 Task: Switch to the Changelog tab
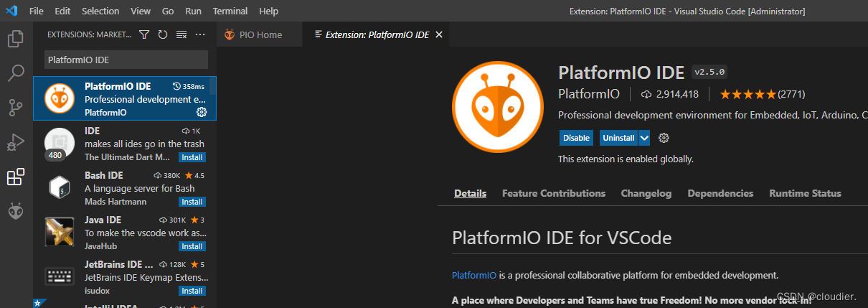click(x=646, y=193)
